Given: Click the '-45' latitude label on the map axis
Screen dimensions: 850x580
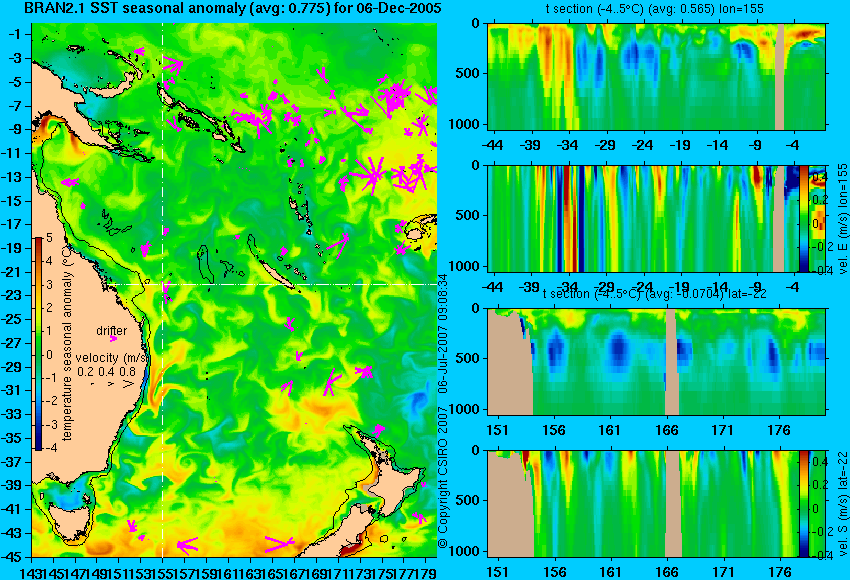Looking at the screenshot, I should tap(14, 557).
